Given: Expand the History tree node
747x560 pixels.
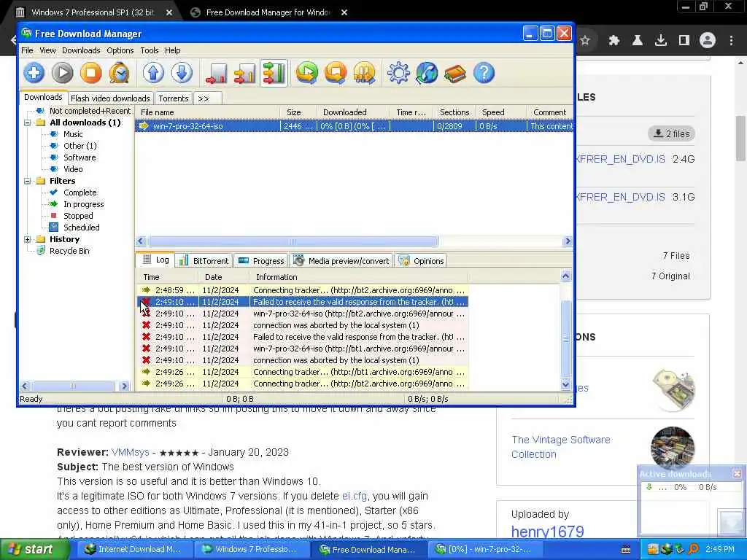Looking at the screenshot, I should click(x=28, y=239).
